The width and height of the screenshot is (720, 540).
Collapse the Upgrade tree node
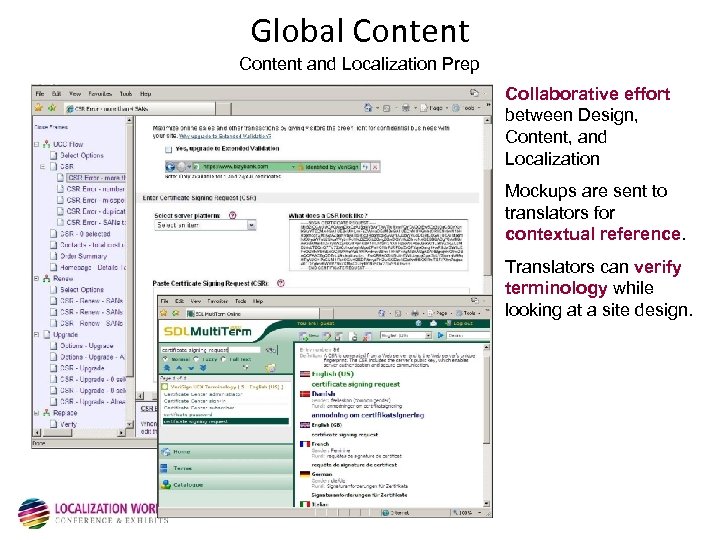(36, 334)
